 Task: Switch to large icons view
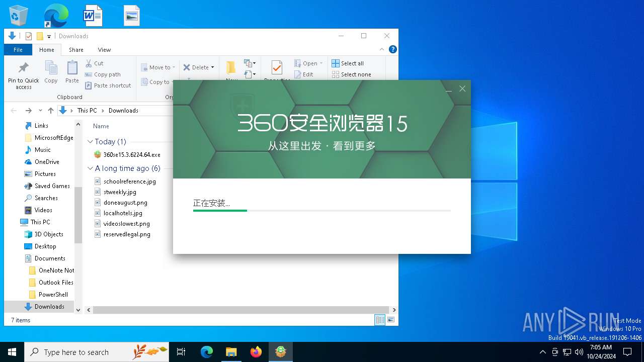pos(391,320)
